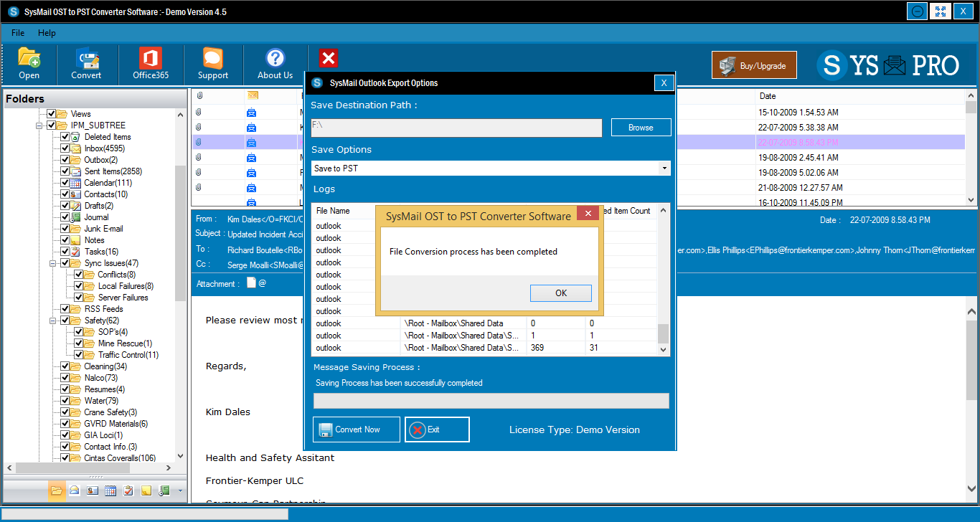Click the Browse button

click(x=641, y=128)
